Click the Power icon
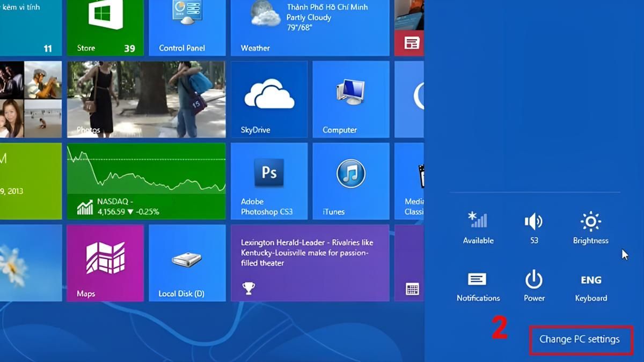Viewport: 644px width, 362px height. [533, 282]
